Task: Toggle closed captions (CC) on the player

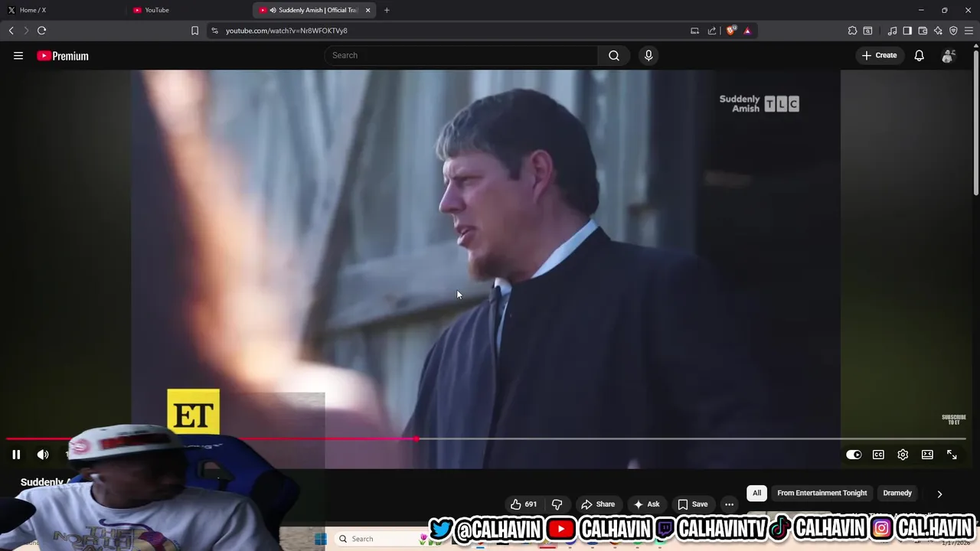Action: [878, 455]
